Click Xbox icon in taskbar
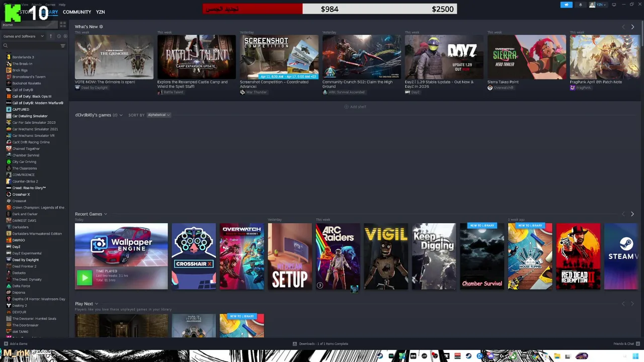Screen dimensions: 644x362 [x=512, y=356]
